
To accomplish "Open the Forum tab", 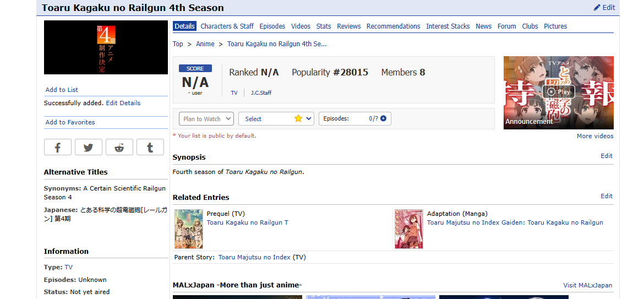I will tap(506, 26).
